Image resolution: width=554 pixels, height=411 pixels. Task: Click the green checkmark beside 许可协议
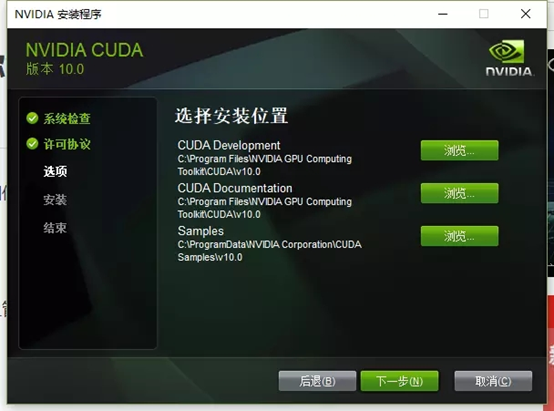pyautogui.click(x=32, y=143)
